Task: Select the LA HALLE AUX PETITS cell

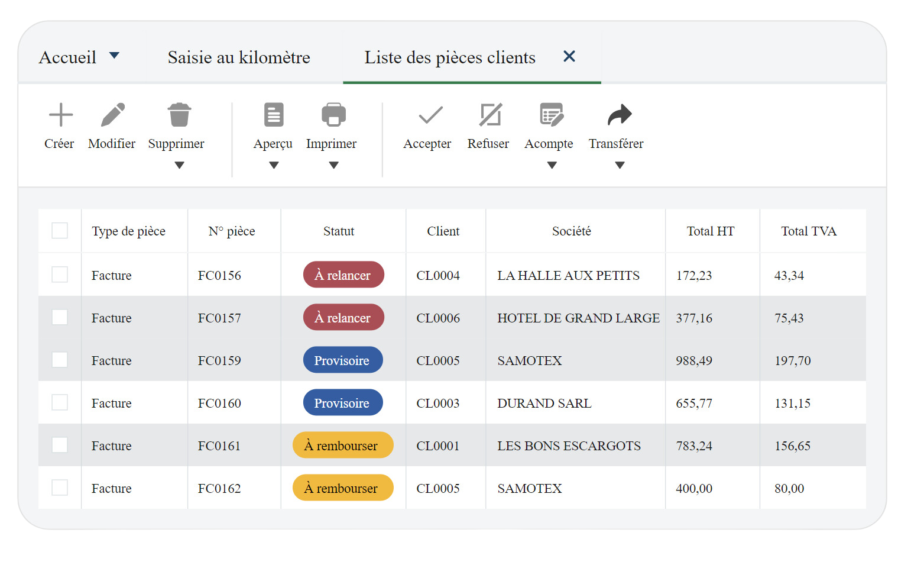Action: [x=569, y=275]
